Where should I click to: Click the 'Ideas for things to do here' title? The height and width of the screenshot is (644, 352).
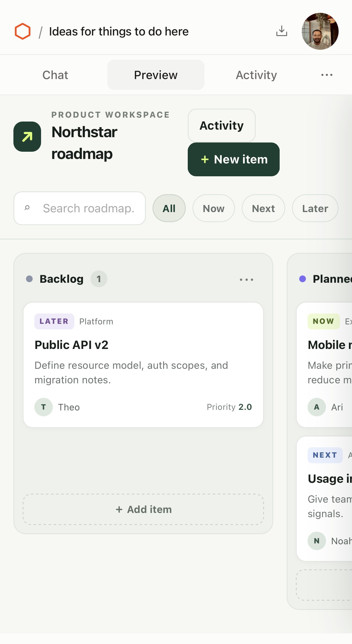(119, 32)
